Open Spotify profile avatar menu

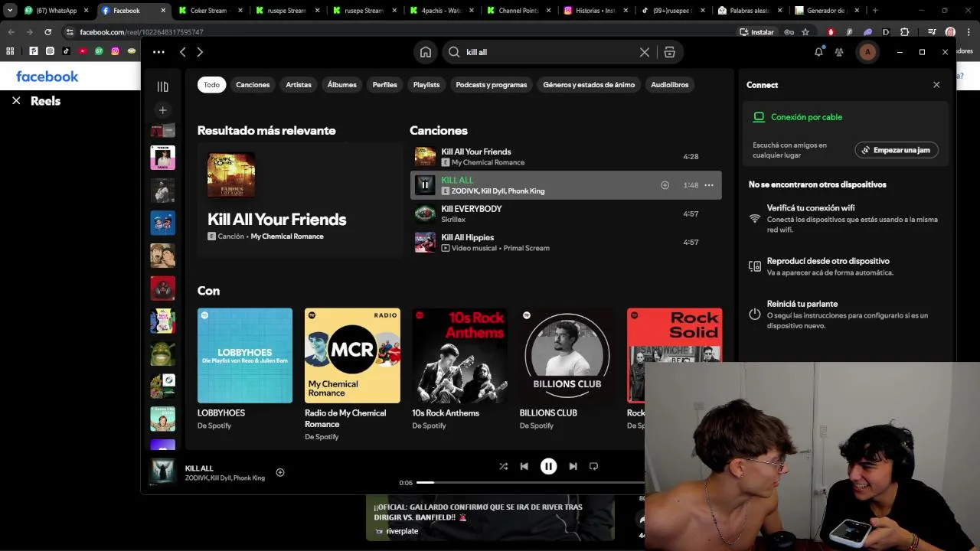pyautogui.click(x=867, y=52)
